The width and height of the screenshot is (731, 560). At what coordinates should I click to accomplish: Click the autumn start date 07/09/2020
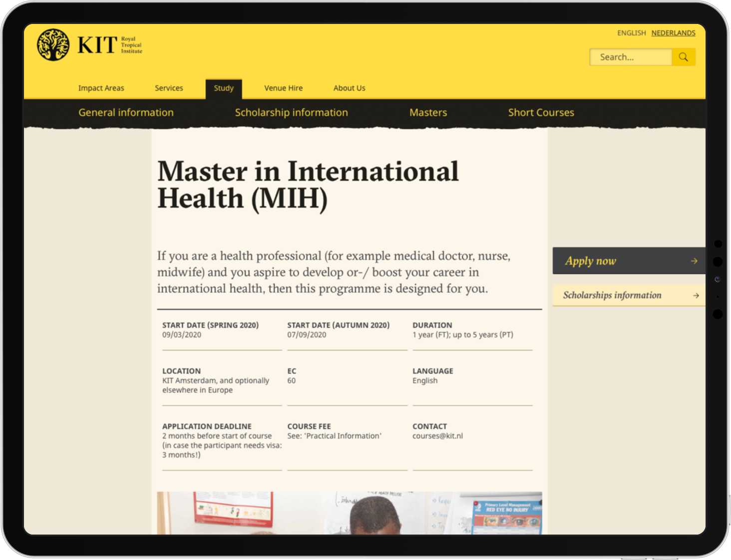(x=307, y=335)
